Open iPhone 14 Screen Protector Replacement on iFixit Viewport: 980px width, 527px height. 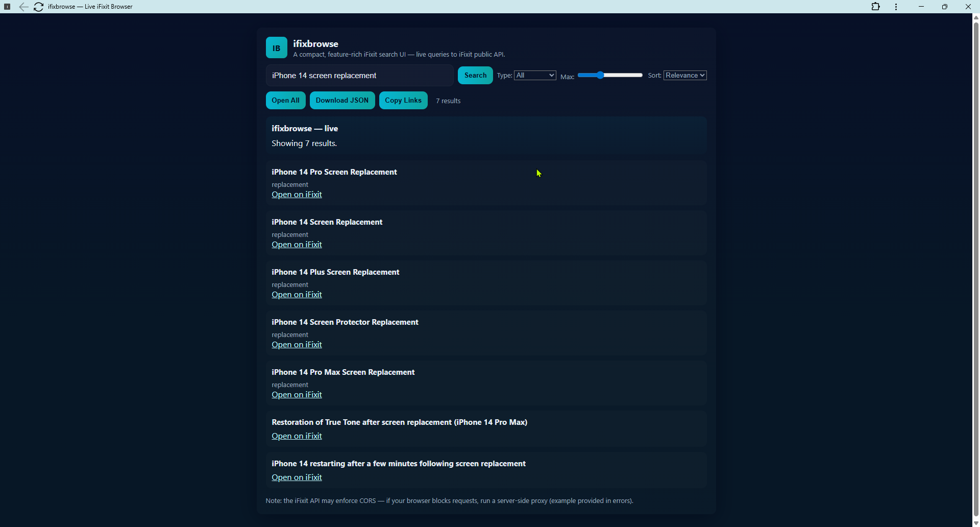pyautogui.click(x=297, y=345)
